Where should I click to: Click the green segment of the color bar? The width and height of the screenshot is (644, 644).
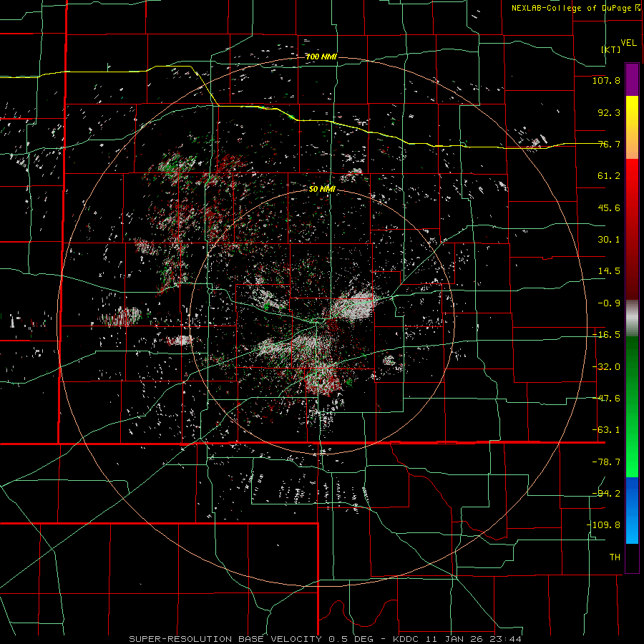[632, 406]
